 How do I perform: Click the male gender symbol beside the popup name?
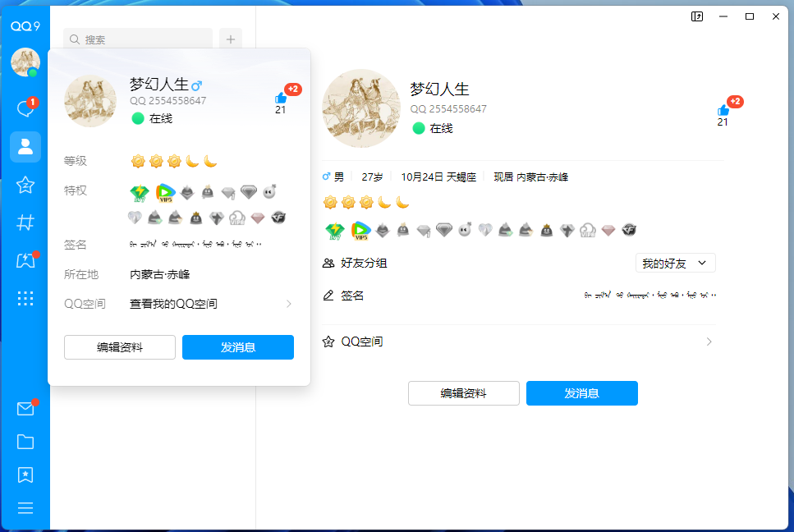tap(196, 85)
